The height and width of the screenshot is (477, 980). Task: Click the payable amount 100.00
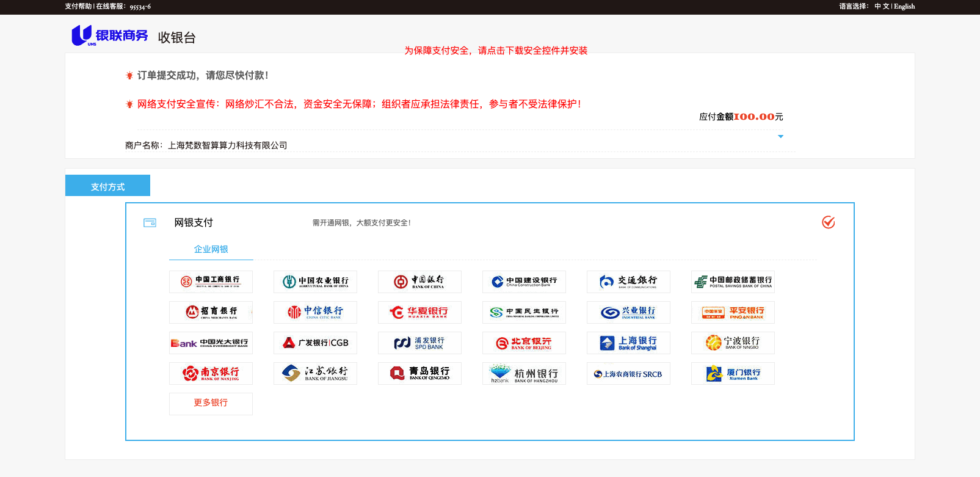(754, 117)
